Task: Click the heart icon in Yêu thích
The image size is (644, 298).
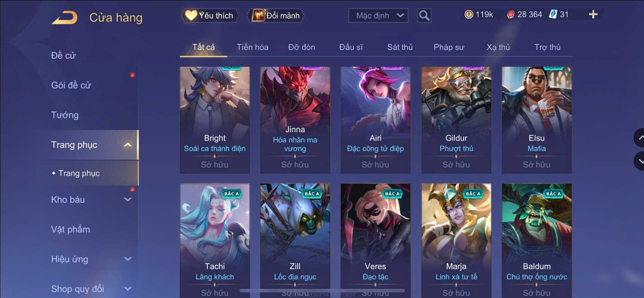Action: (x=191, y=15)
